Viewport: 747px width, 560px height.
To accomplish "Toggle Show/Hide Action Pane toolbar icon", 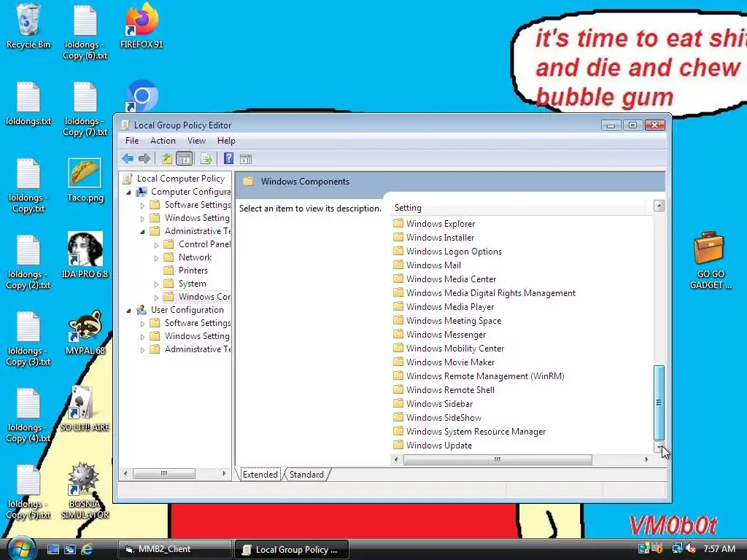I will [x=246, y=159].
